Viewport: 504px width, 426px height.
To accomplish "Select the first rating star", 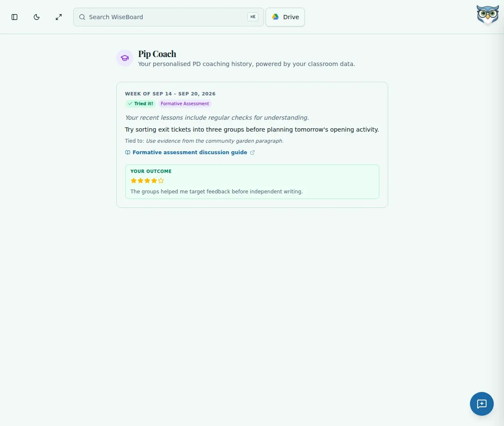I will (x=134, y=181).
